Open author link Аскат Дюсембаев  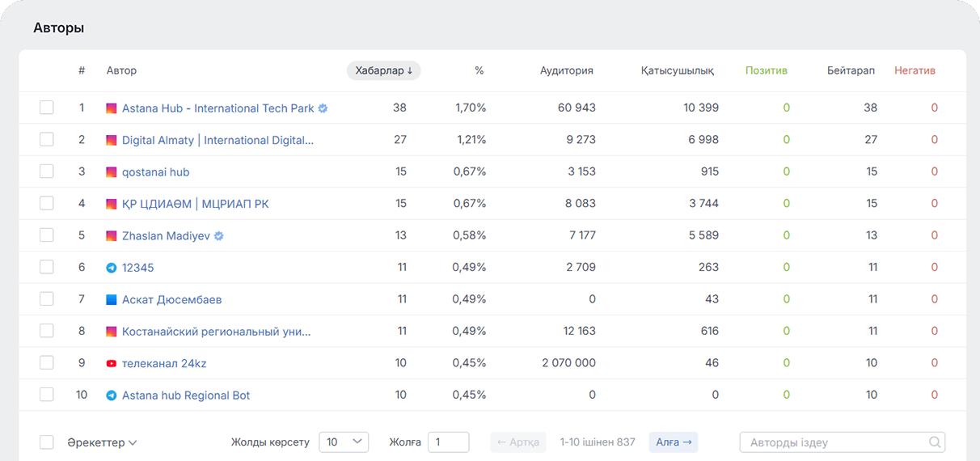[x=171, y=300]
